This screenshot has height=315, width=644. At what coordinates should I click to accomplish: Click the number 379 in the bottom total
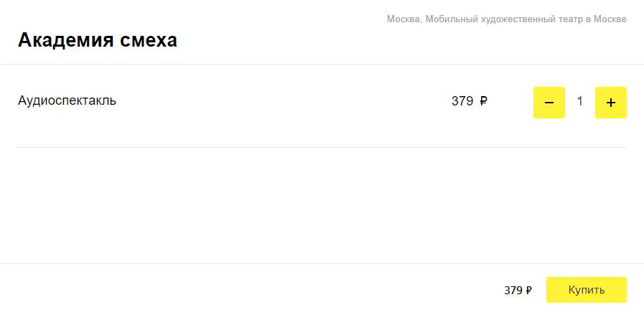[x=513, y=291]
